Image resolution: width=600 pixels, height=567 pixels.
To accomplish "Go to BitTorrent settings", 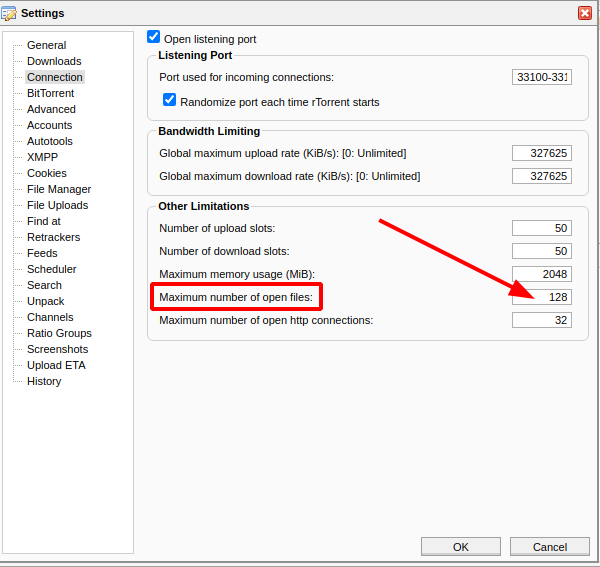I will coord(51,93).
